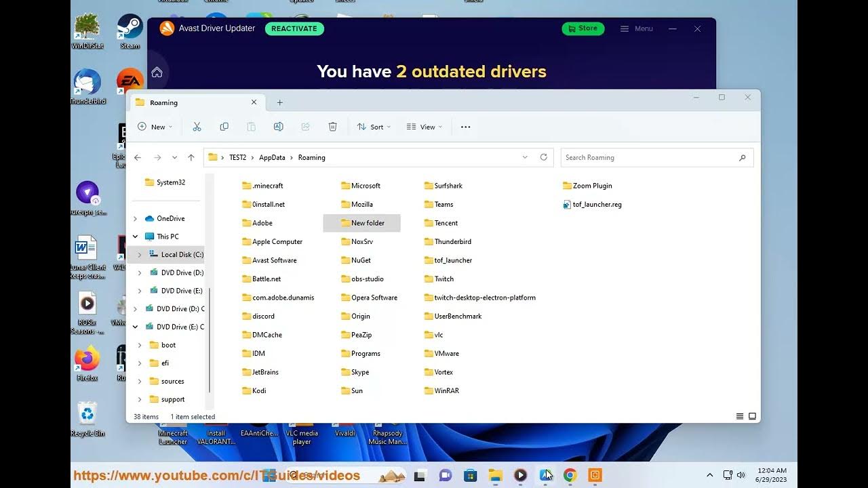The image size is (868, 488).
Task: Click the Rename icon in Explorer toolbar
Action: [278, 127]
